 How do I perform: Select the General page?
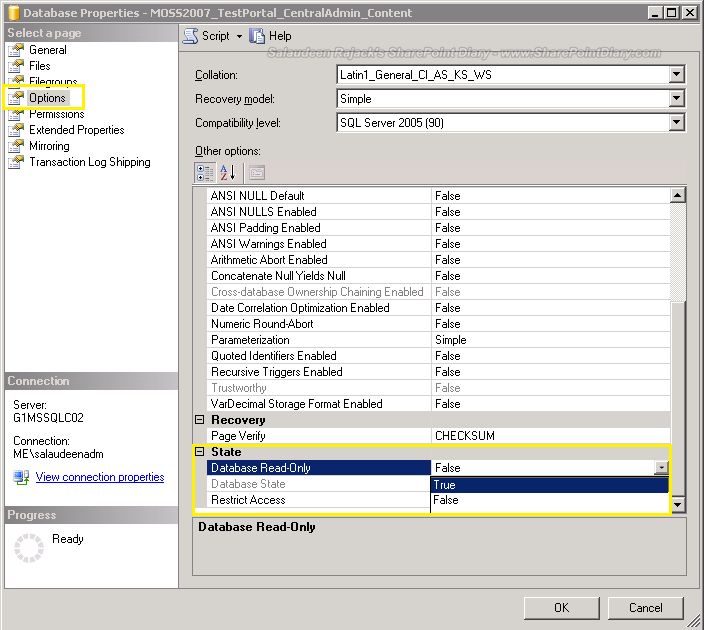(48, 50)
